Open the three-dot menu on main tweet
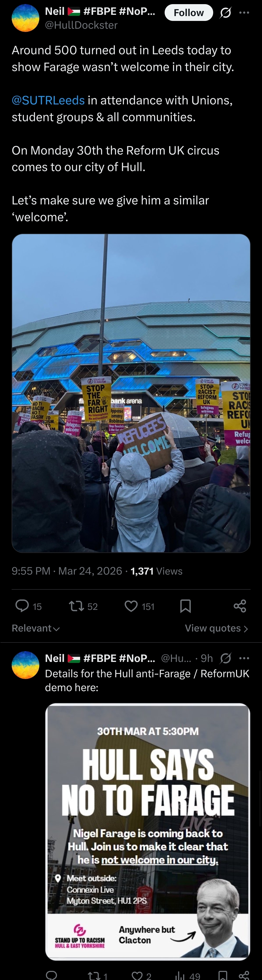 [244, 13]
